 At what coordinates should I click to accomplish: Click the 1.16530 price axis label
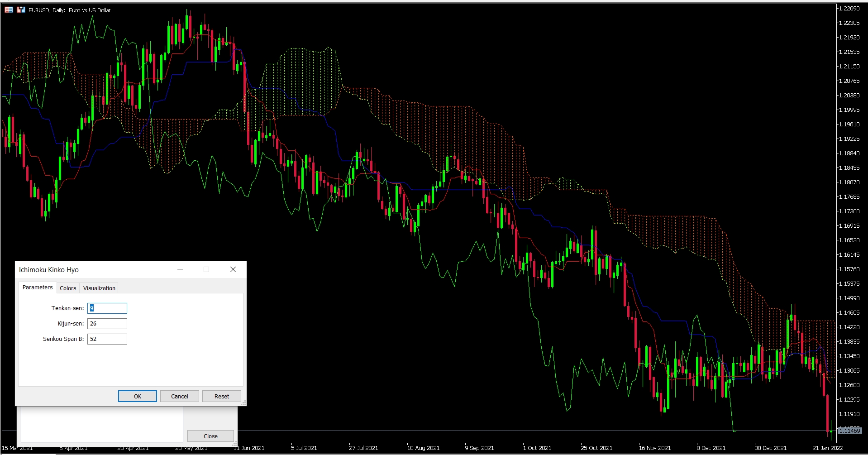click(849, 240)
